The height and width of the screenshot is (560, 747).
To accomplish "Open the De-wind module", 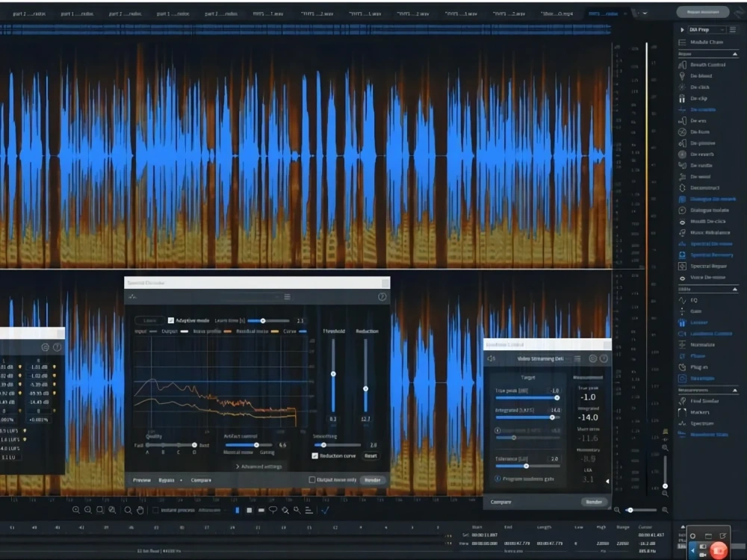I will (x=695, y=177).
